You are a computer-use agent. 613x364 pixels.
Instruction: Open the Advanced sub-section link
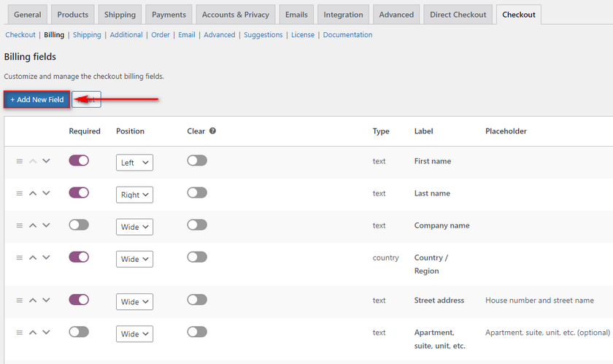click(220, 34)
